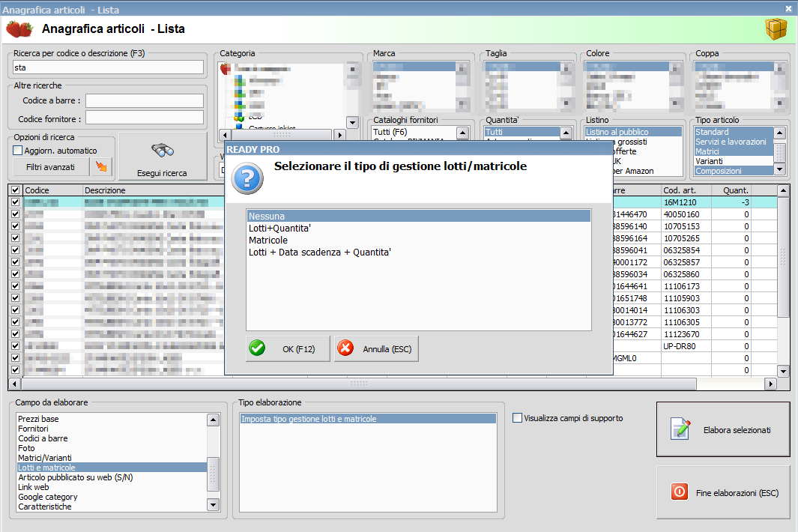Image resolution: width=798 pixels, height=532 pixels.
Task: Click the yellow box icon top right
Action: [x=776, y=29]
